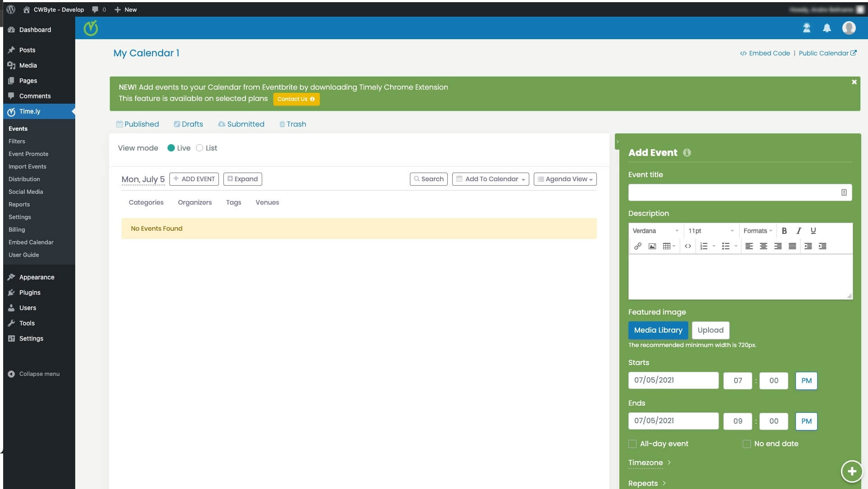Toggle the All-day event checkbox
The width and height of the screenshot is (868, 489).
(632, 443)
